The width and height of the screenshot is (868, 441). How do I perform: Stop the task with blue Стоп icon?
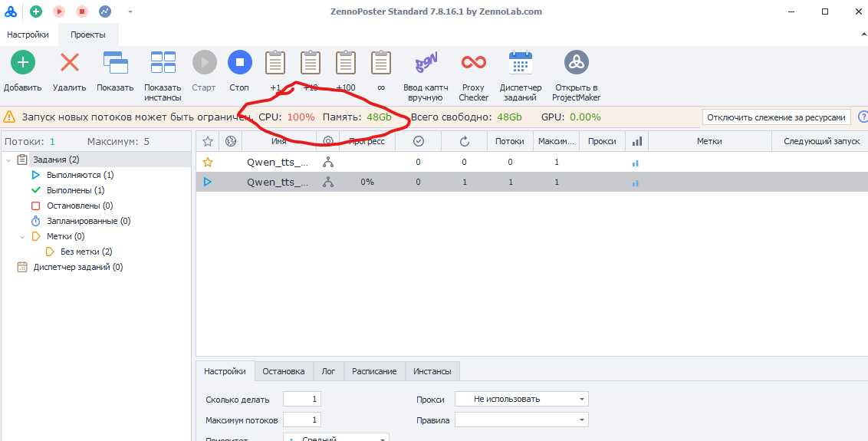click(240, 63)
